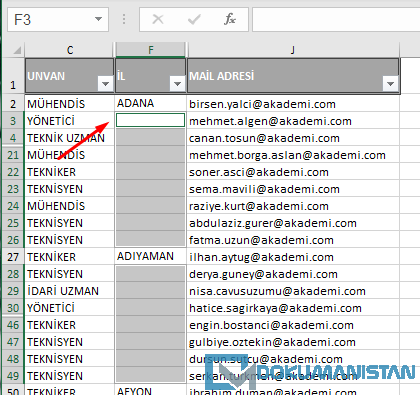Click the active empty cell F3
The width and height of the screenshot is (420, 395).
click(x=150, y=120)
